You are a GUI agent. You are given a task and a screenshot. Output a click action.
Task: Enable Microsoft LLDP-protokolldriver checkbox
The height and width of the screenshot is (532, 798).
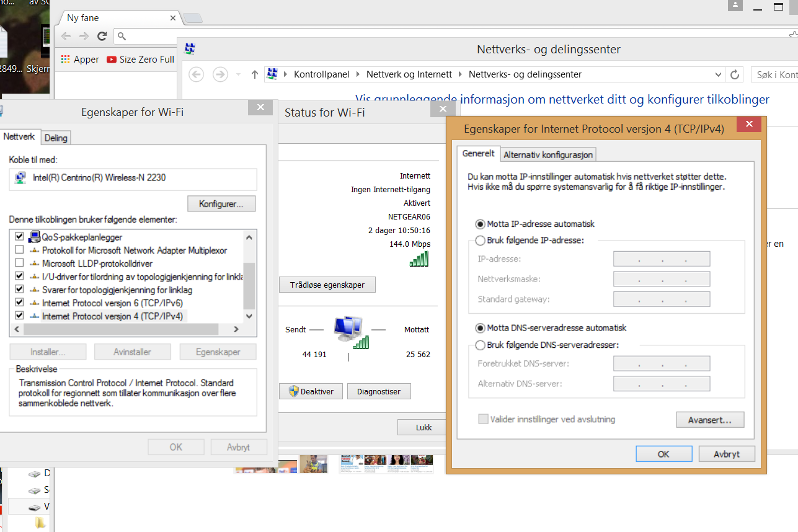tap(19, 263)
